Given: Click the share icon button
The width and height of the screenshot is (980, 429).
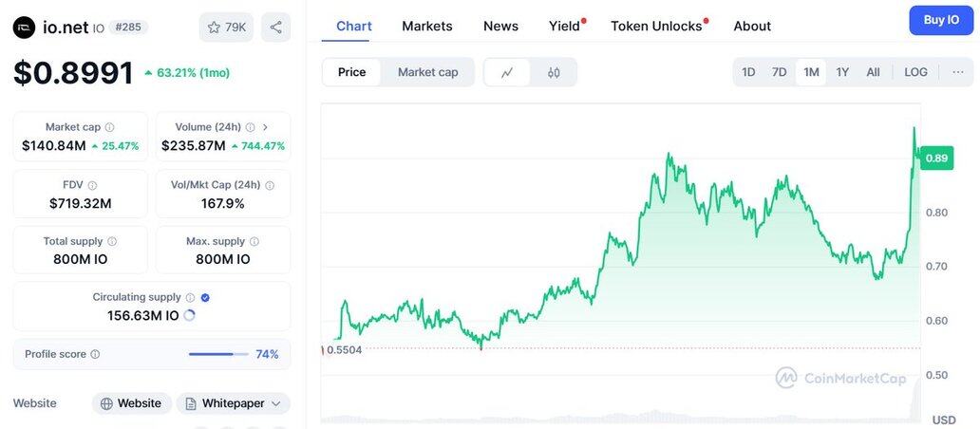Looking at the screenshot, I should (275, 28).
